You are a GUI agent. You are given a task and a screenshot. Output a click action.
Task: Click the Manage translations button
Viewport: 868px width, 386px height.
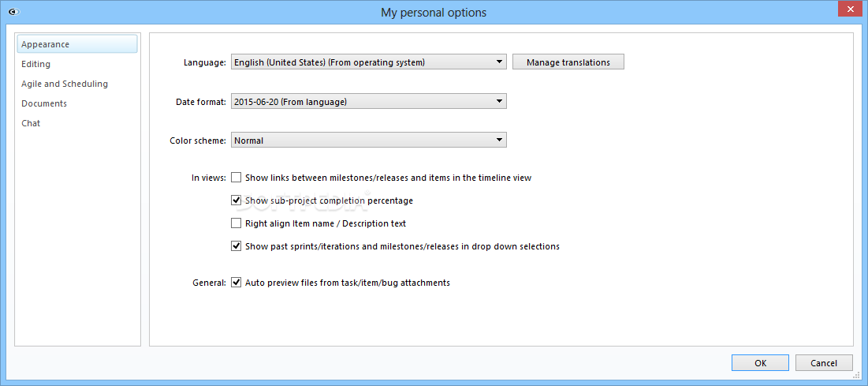[568, 62]
